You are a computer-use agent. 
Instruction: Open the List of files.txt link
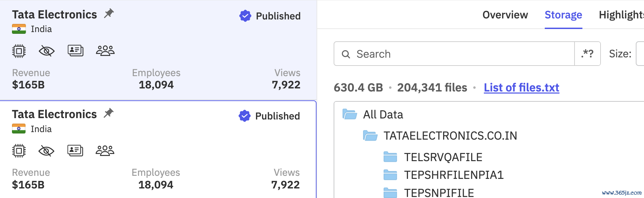[521, 88]
